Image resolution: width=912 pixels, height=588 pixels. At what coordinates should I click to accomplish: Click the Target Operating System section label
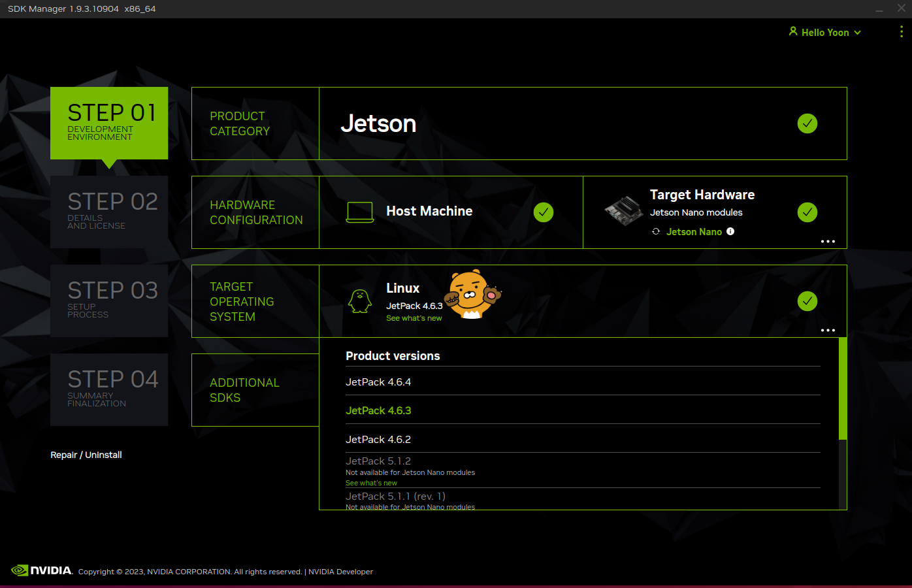242,301
